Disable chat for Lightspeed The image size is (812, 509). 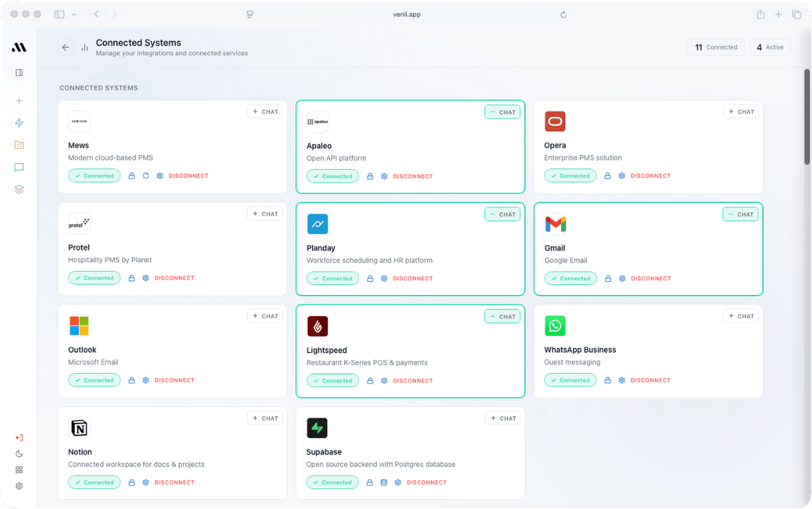pos(503,317)
